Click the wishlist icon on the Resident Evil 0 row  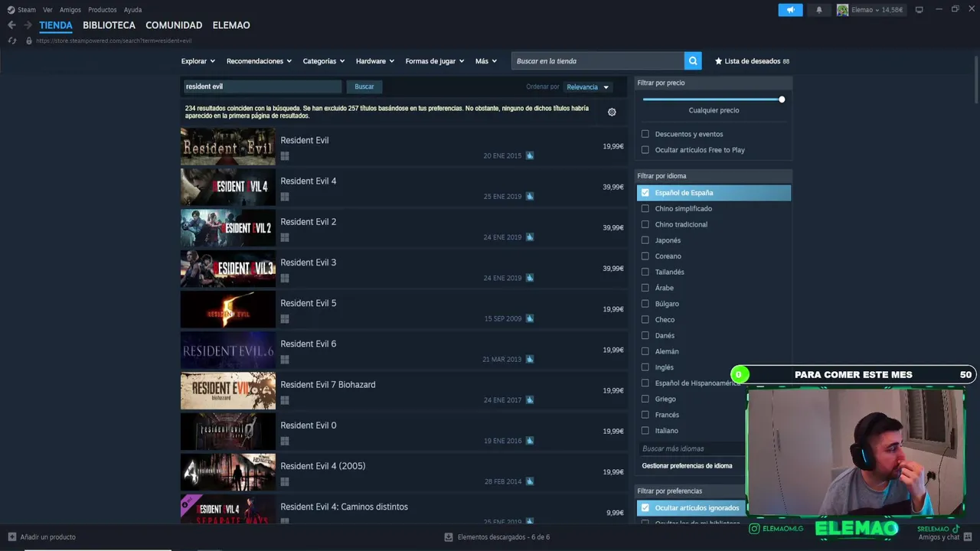click(529, 441)
